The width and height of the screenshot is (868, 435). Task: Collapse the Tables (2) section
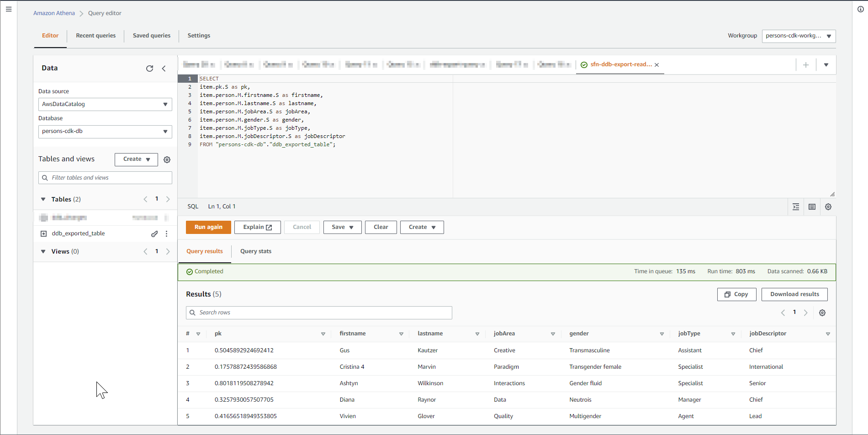[x=43, y=199]
